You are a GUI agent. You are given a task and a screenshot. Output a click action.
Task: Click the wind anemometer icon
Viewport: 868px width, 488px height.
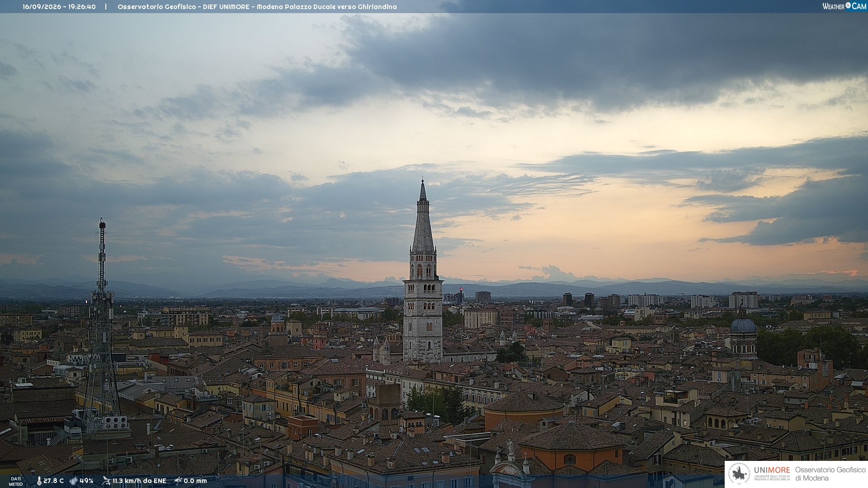tap(106, 481)
